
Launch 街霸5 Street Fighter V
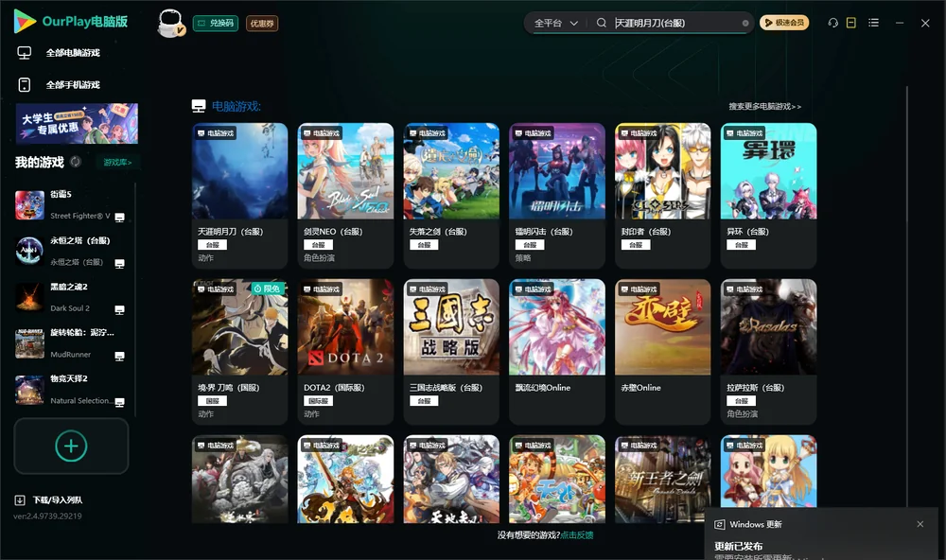(70, 205)
